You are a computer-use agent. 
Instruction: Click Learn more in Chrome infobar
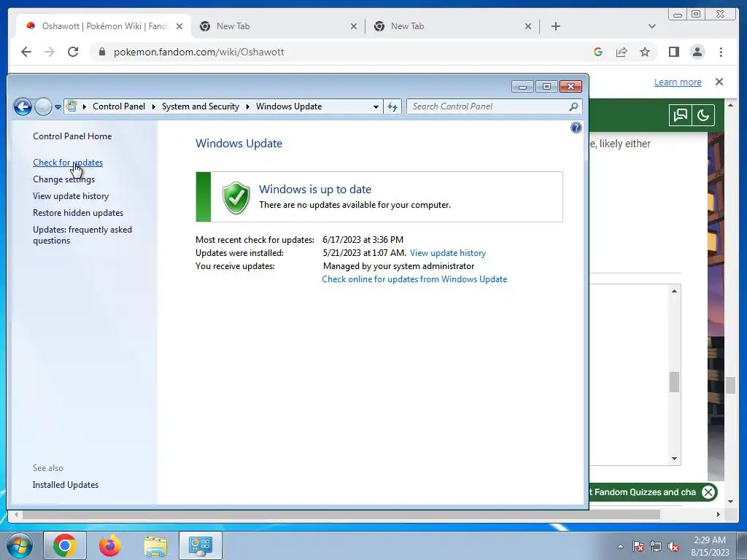[x=678, y=82]
